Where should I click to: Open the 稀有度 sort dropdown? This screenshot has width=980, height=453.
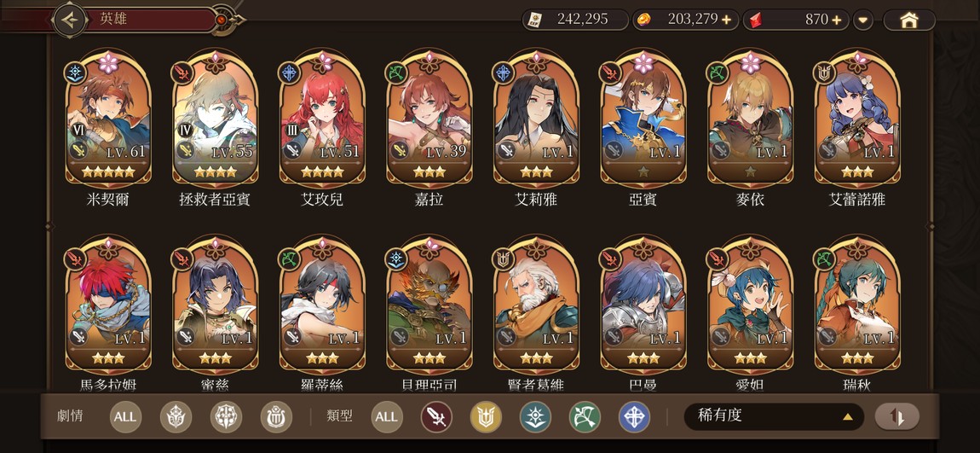pos(774,416)
